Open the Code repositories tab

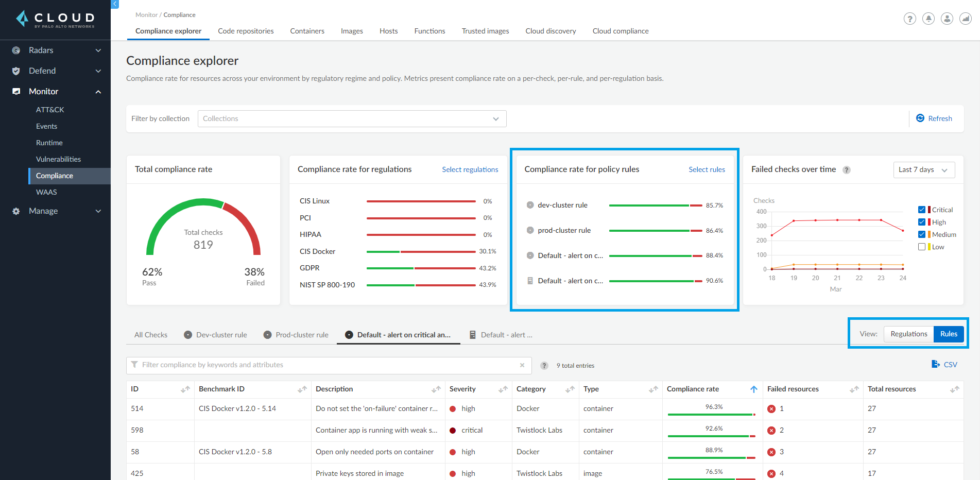[x=246, y=31]
